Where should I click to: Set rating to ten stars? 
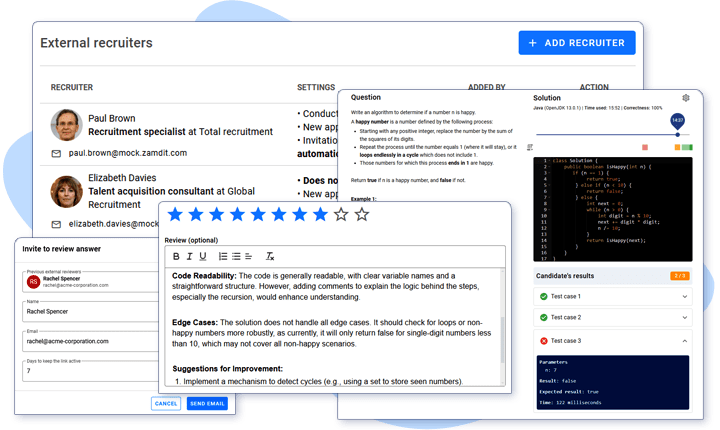point(362,214)
